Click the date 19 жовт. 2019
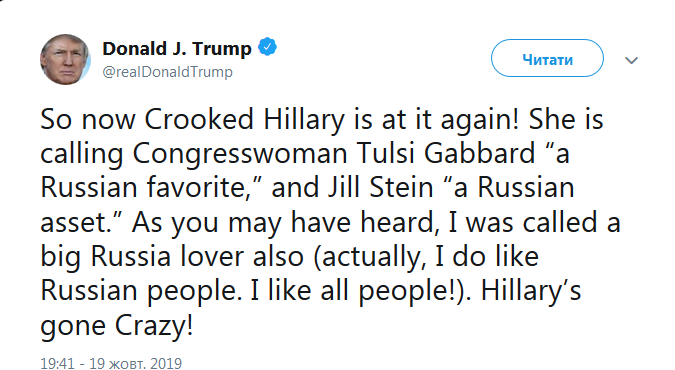 [x=136, y=363]
